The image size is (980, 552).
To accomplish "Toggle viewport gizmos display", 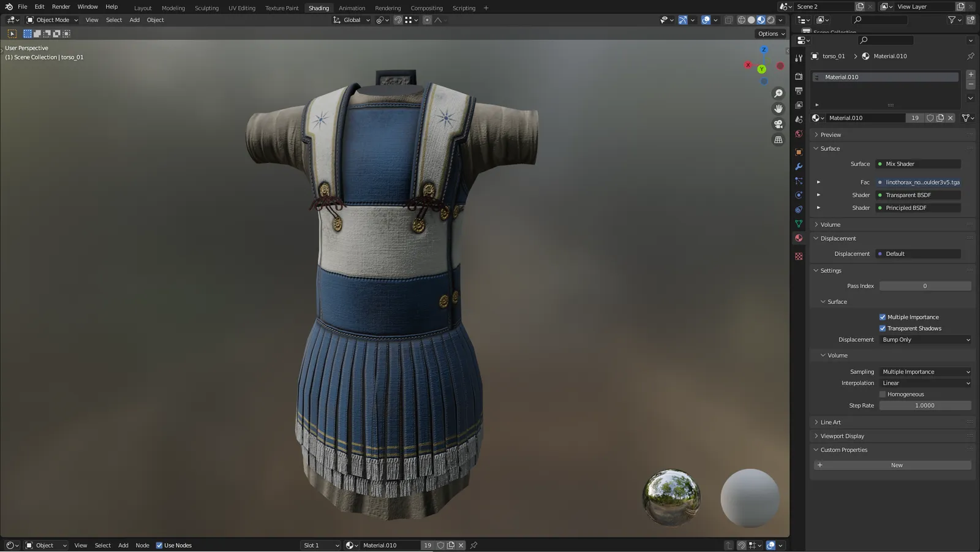I will point(682,20).
